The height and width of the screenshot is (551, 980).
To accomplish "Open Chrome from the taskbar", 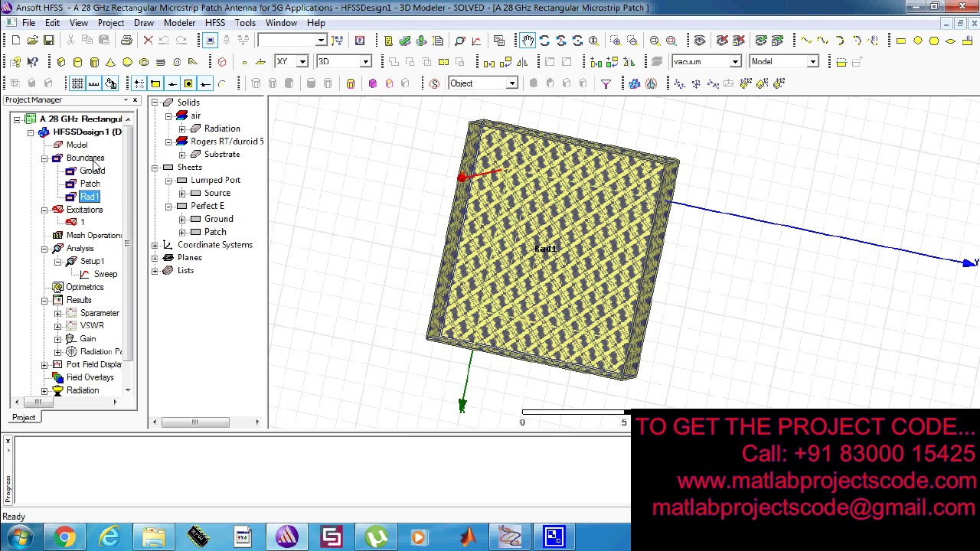I will click(x=65, y=536).
